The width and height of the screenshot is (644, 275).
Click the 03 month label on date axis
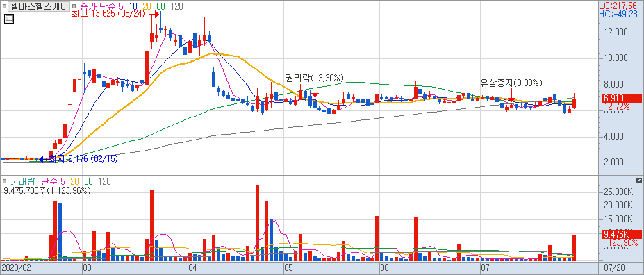point(87,267)
